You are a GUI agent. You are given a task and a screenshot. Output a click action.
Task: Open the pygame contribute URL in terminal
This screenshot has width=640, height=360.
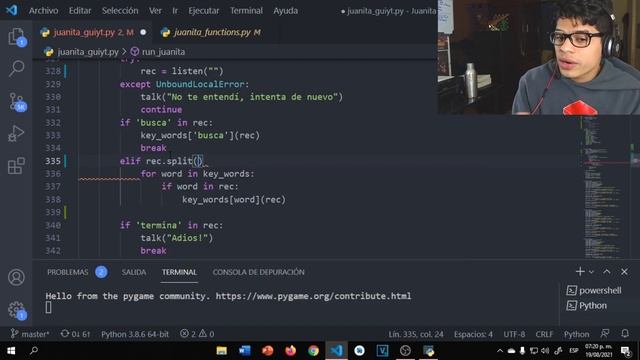[313, 296]
